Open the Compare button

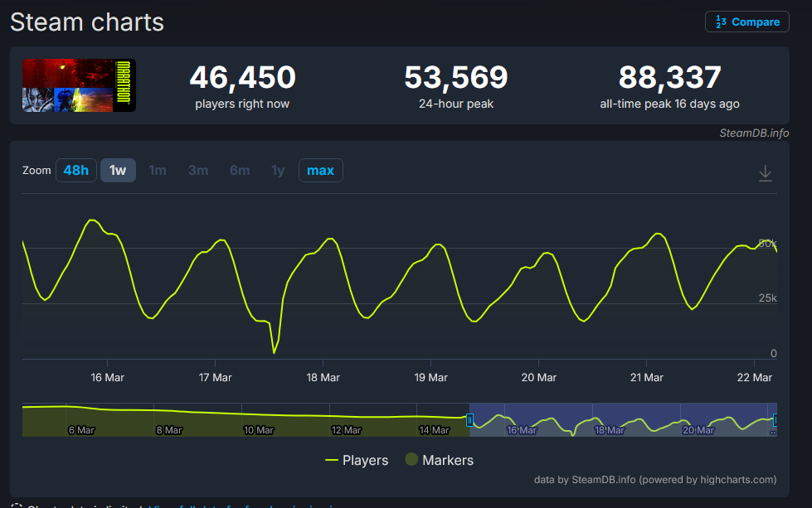tap(746, 22)
